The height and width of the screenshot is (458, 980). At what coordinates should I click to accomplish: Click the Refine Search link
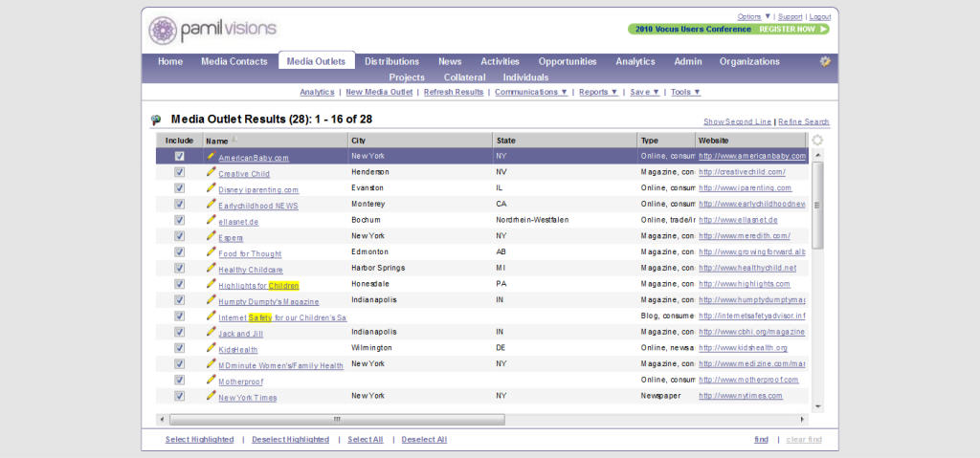[x=804, y=121]
